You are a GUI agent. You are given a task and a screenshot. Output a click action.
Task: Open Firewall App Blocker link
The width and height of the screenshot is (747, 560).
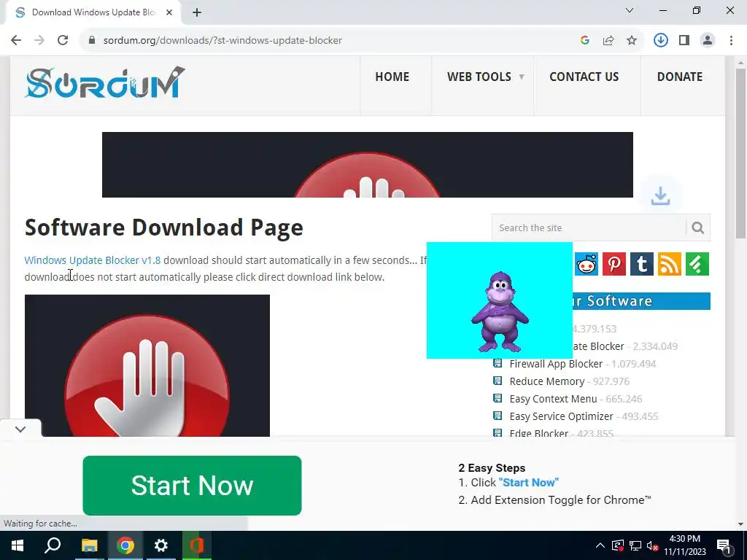coord(556,364)
